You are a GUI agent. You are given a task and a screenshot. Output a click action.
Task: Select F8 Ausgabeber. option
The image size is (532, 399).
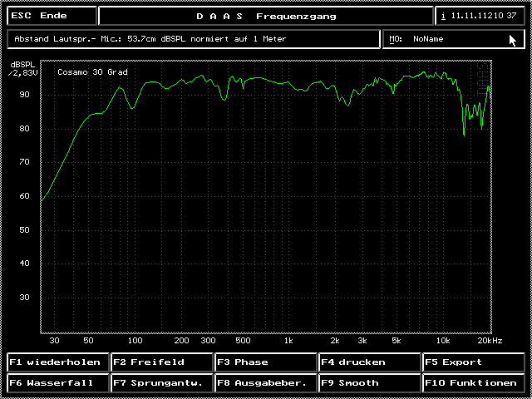(266, 383)
